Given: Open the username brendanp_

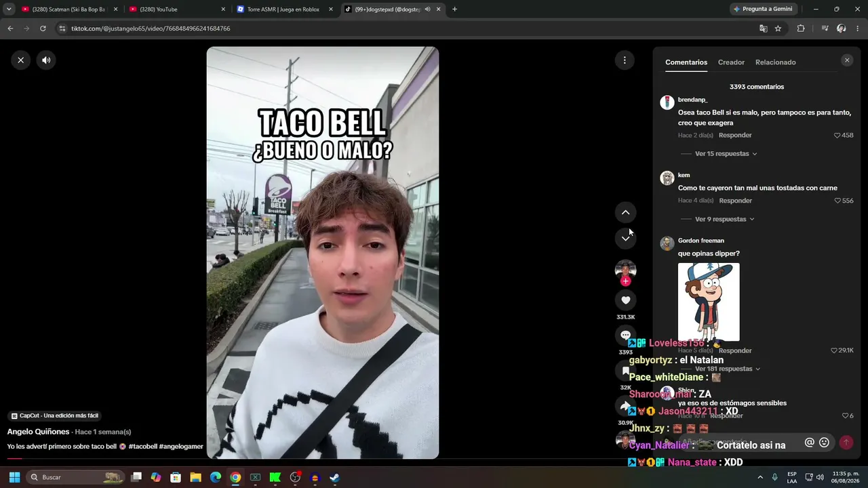Looking at the screenshot, I should click(692, 100).
